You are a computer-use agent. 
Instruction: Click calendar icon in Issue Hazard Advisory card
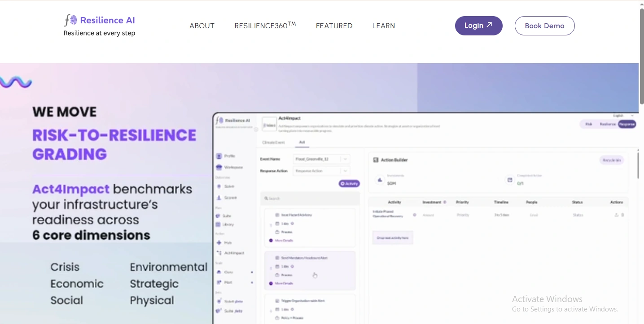[x=277, y=224]
